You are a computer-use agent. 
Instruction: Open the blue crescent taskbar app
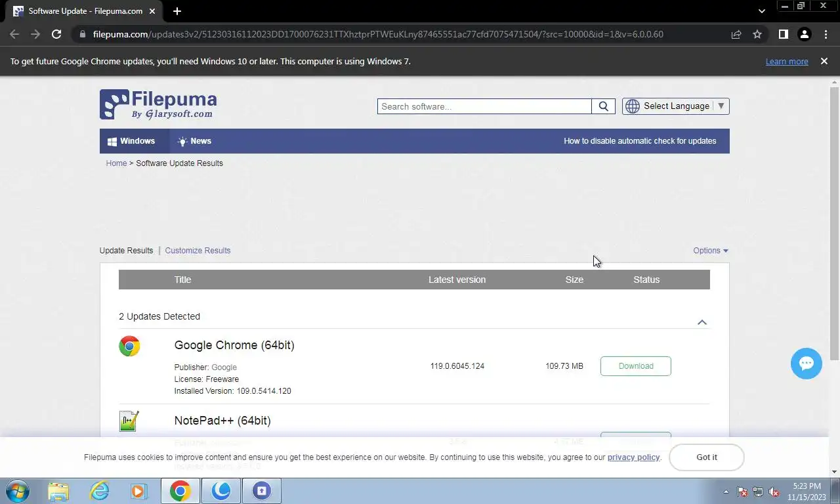[x=221, y=491]
